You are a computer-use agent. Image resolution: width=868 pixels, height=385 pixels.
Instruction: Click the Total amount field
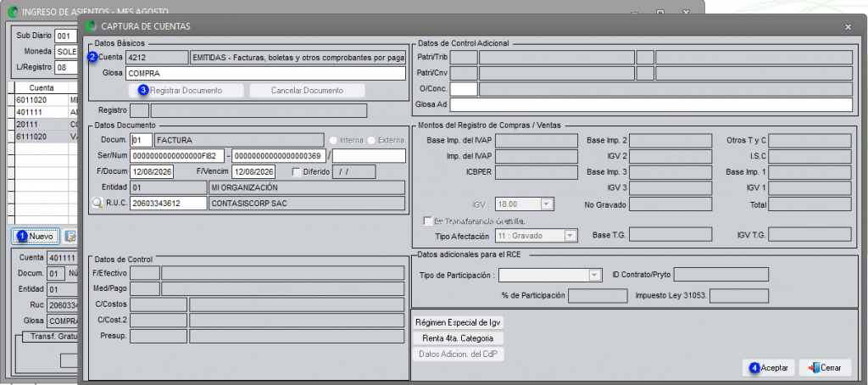point(810,204)
